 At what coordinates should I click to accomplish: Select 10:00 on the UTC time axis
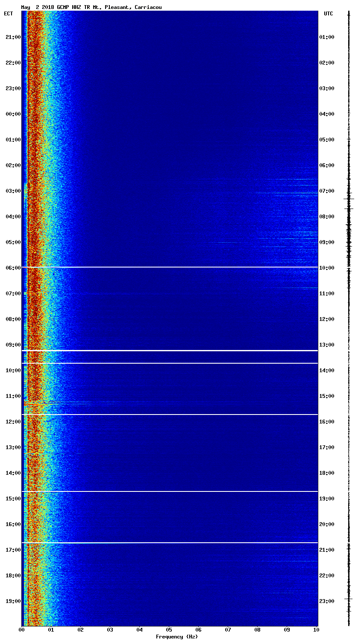pos(327,268)
